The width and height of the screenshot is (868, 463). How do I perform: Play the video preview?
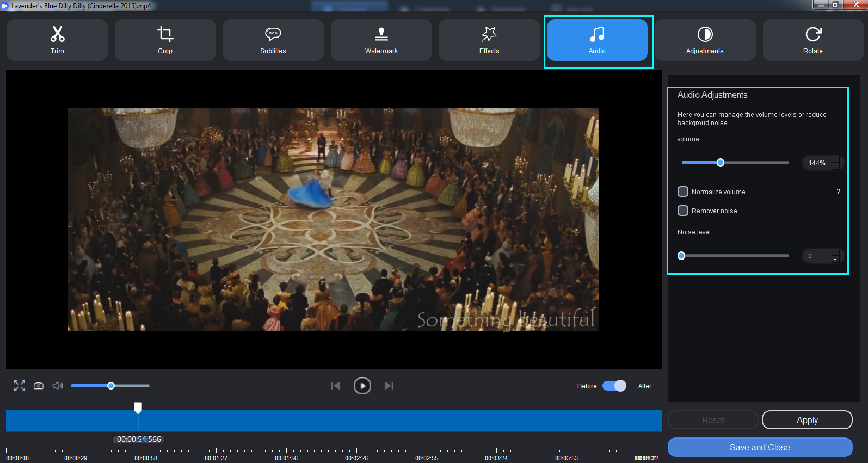point(362,386)
